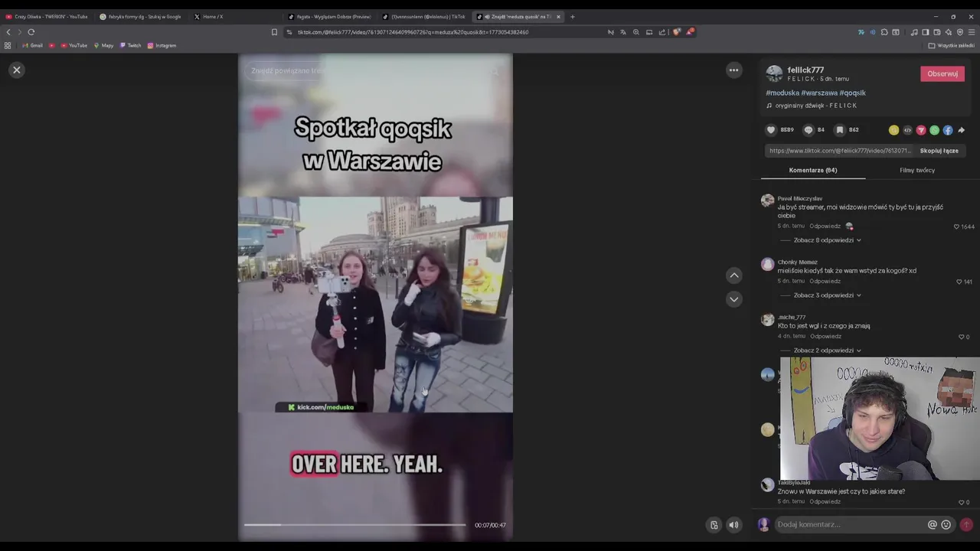Click the #warszawa hashtag
The width and height of the screenshot is (980, 551).
tap(819, 93)
